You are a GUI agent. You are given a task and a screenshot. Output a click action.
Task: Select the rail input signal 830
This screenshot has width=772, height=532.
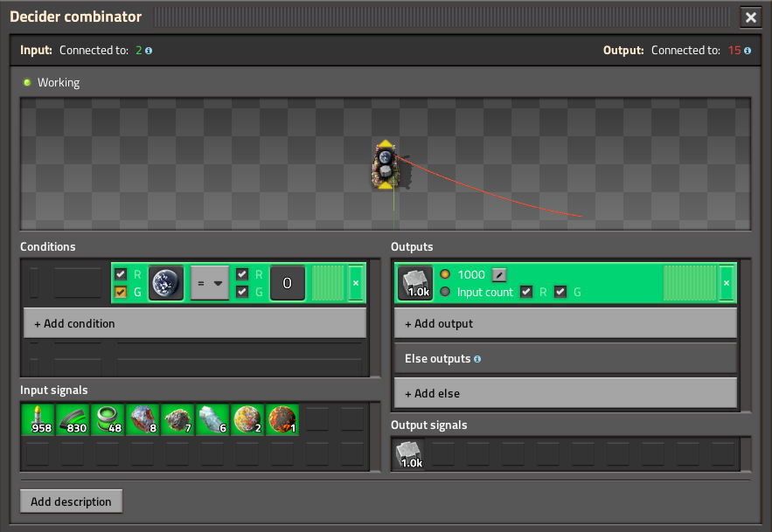tap(73, 419)
